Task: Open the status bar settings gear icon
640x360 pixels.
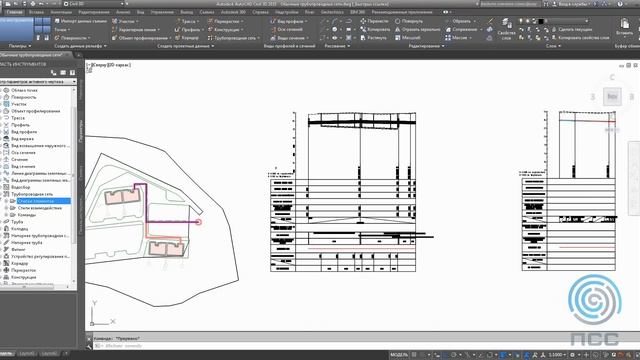Action: coord(572,355)
